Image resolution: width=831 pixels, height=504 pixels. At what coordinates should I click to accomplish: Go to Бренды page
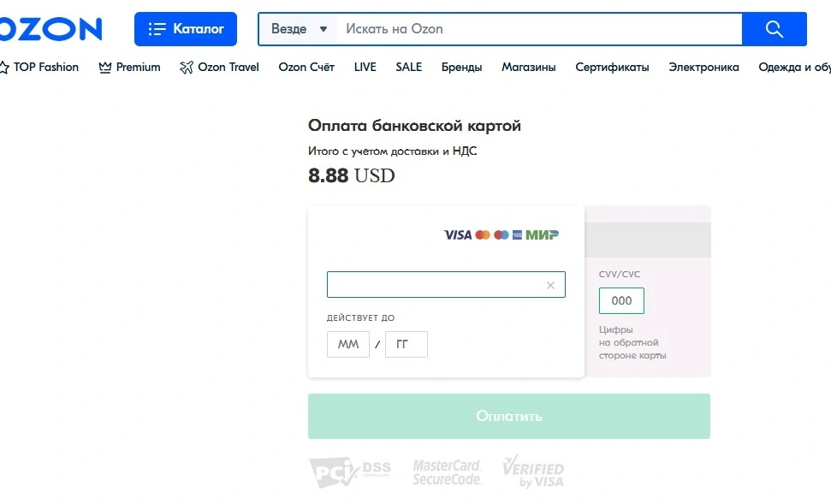461,67
